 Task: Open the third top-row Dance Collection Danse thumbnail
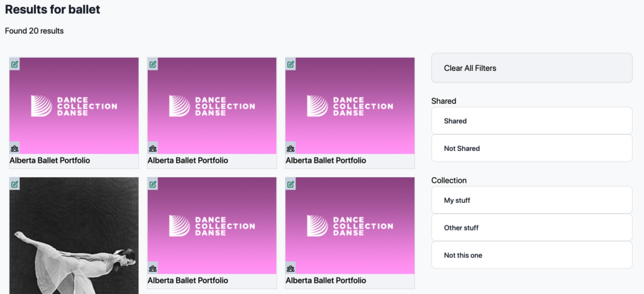(350, 106)
